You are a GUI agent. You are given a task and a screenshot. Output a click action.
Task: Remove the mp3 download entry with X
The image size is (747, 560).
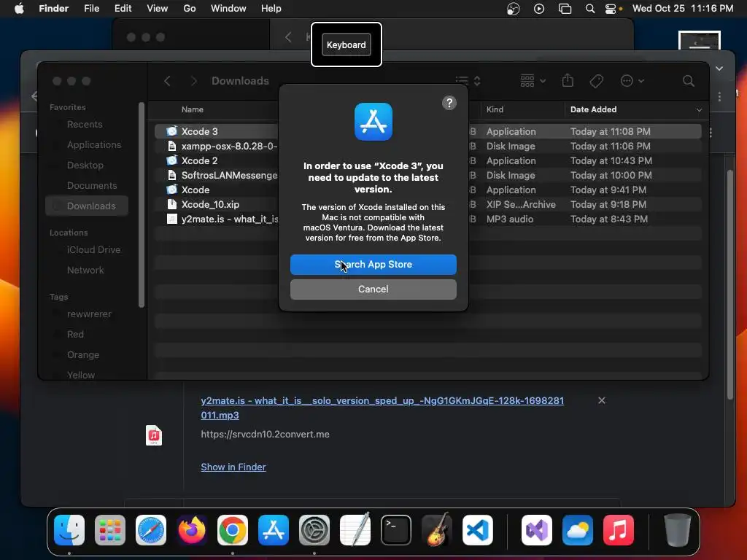(x=602, y=400)
